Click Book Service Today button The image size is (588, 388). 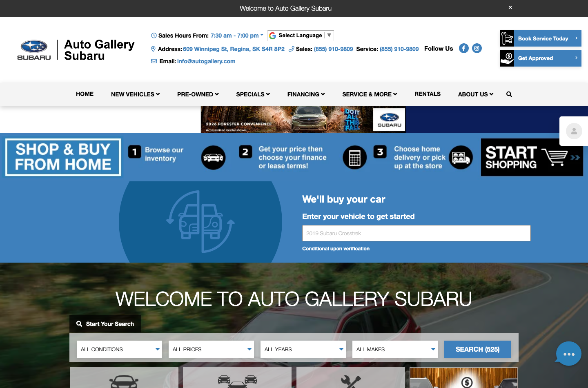point(541,38)
